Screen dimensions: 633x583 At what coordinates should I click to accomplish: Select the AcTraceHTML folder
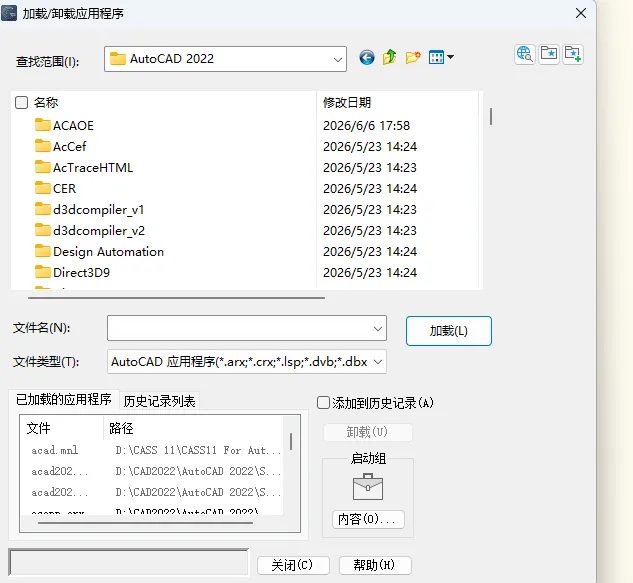click(84, 167)
